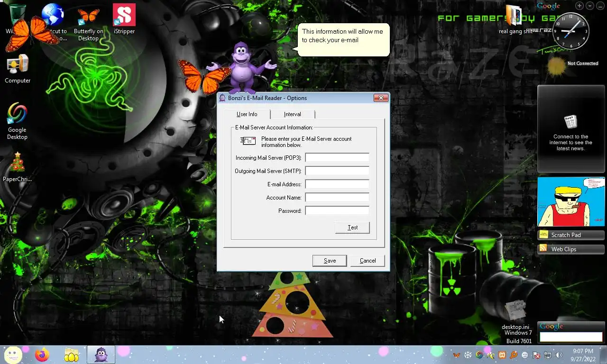Launch Firefox from the taskbar
The height and width of the screenshot is (364, 607).
pyautogui.click(x=42, y=355)
